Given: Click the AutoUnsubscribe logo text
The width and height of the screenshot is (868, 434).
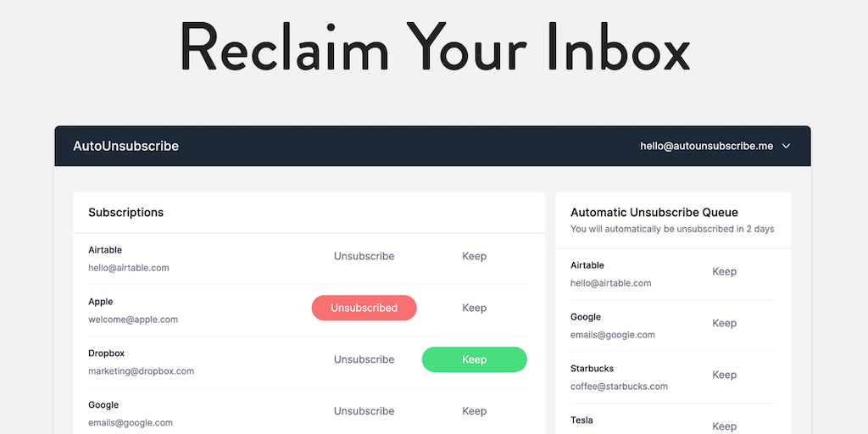Looking at the screenshot, I should (x=125, y=146).
